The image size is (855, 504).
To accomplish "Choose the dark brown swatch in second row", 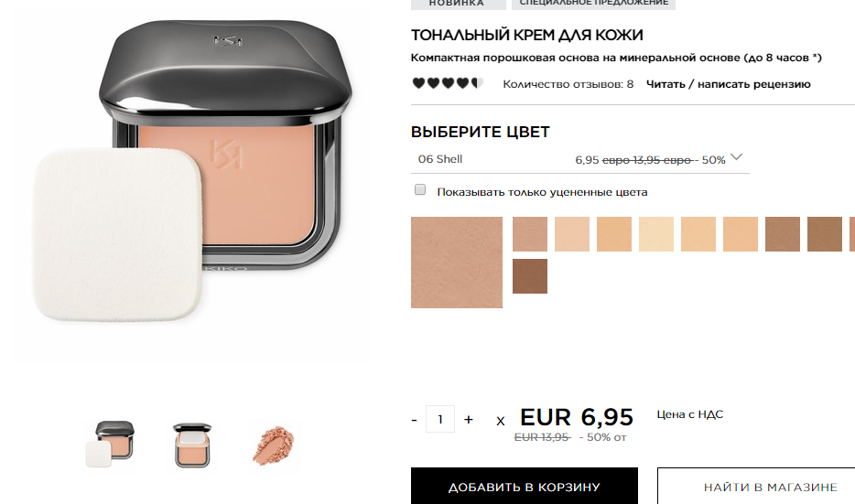I will tap(530, 276).
